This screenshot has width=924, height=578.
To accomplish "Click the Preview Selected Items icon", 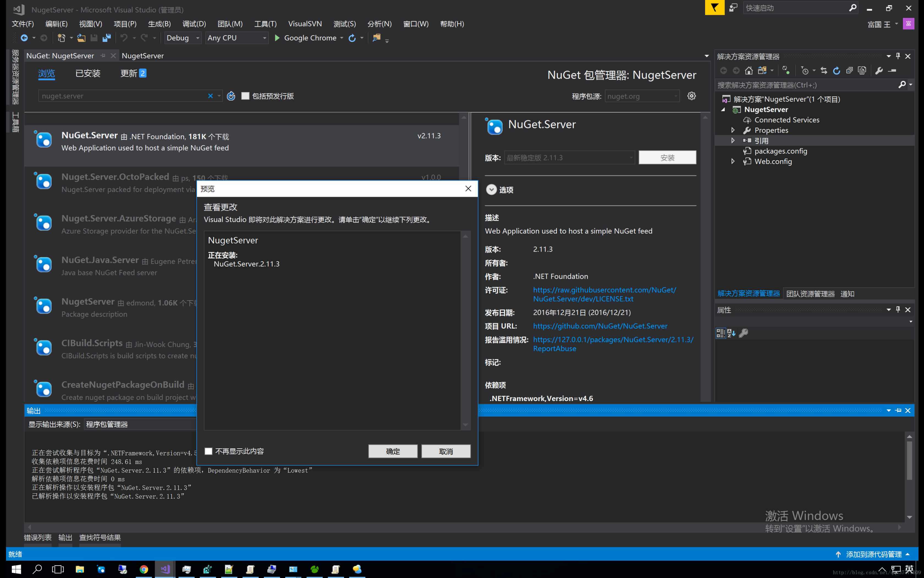I will 892,70.
